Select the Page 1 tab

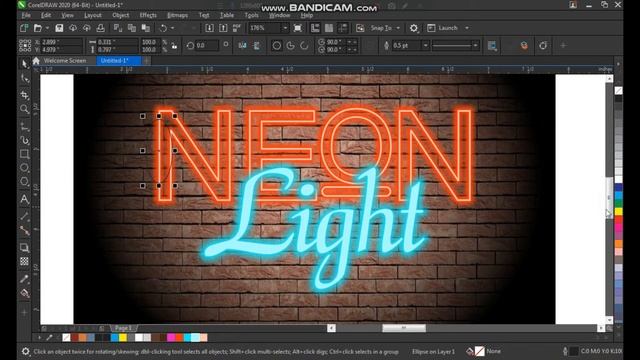coord(123,328)
